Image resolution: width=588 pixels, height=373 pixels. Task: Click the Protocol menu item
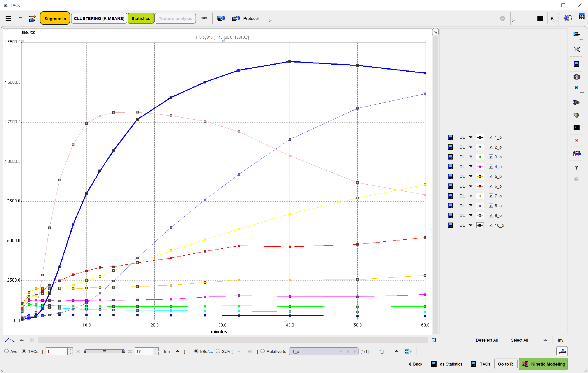click(251, 19)
